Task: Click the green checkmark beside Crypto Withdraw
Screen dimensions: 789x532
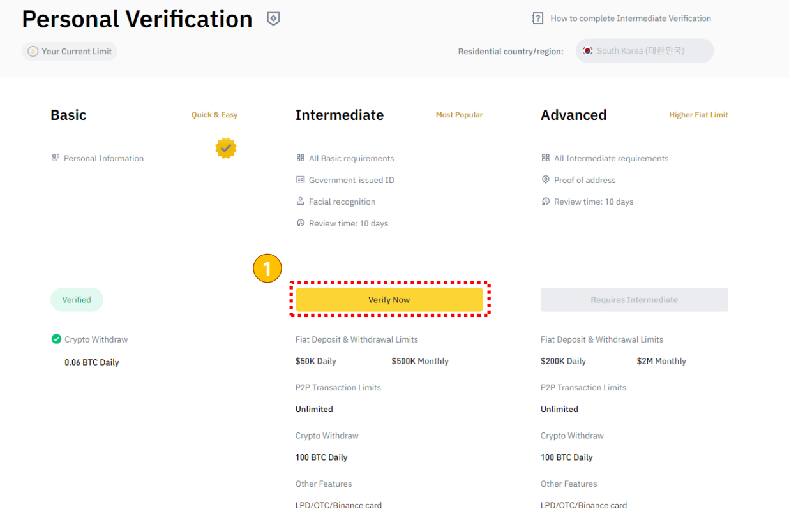Action: coord(56,339)
